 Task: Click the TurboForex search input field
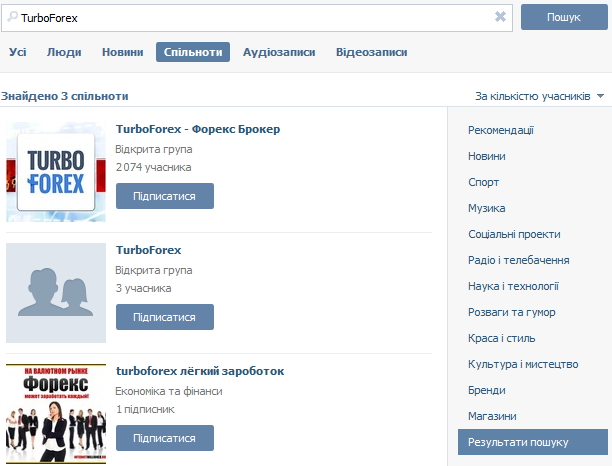pos(257,18)
